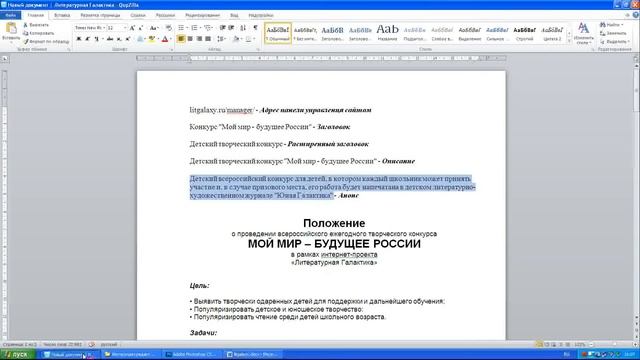Image resolution: width=640 pixels, height=360 pixels.
Task: Toggle Justify paragraph alignment
Action: 208,39
